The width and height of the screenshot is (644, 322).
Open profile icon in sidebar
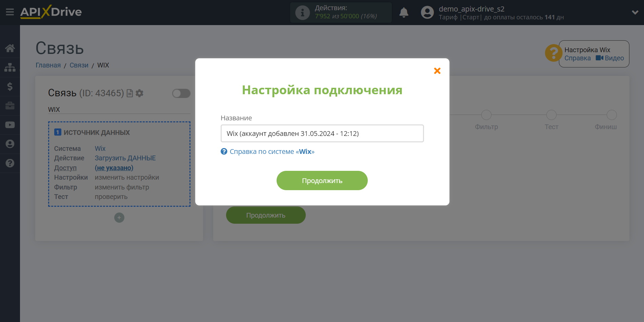[x=10, y=144]
